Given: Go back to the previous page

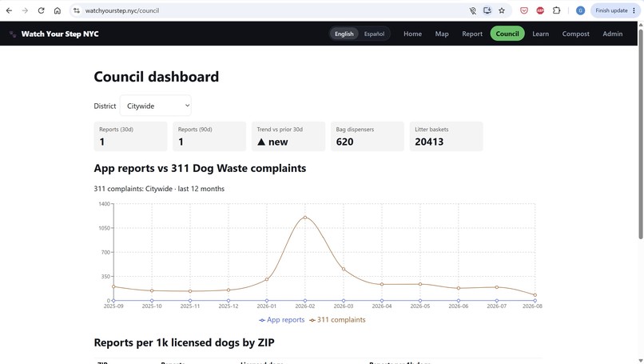Looking at the screenshot, I should click(x=9, y=10).
